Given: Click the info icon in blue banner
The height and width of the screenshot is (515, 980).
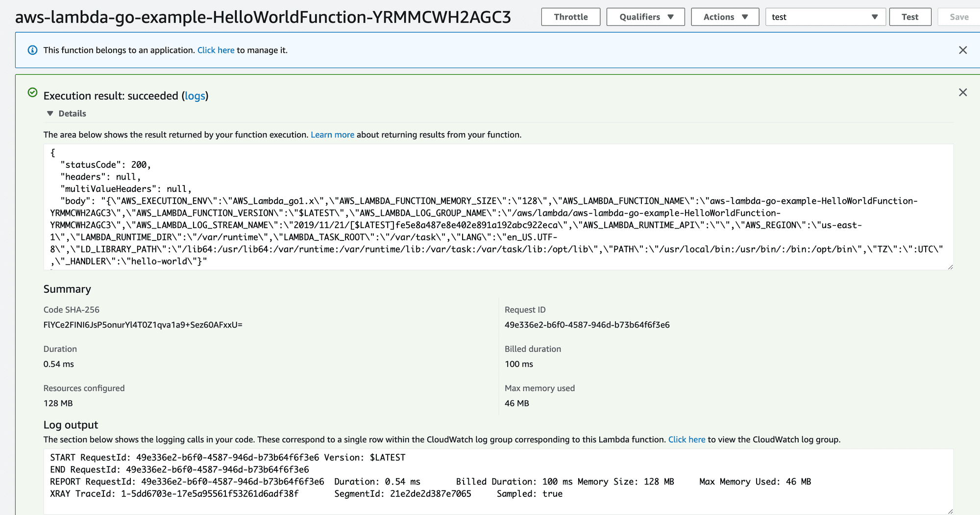Looking at the screenshot, I should point(32,50).
